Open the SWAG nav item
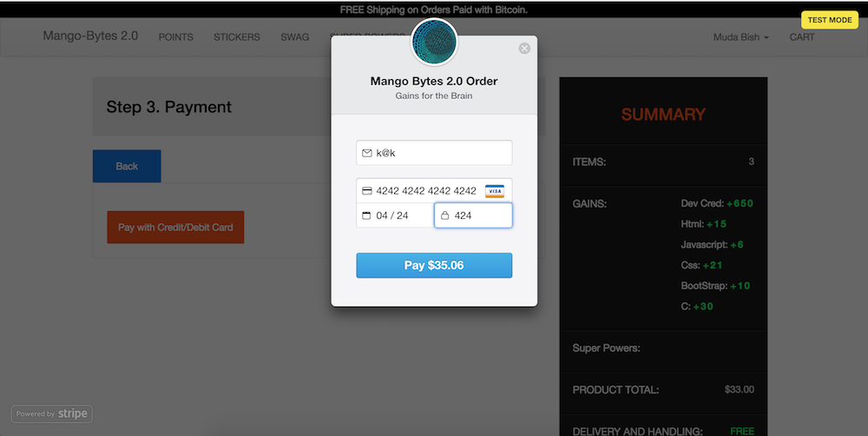This screenshot has width=868, height=436. point(295,37)
